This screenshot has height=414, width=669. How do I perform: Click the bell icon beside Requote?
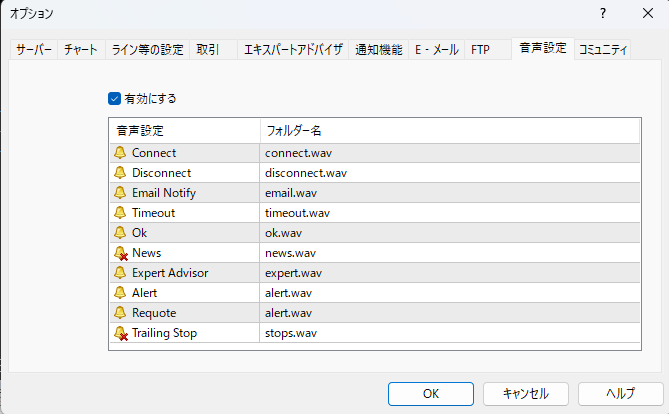[120, 313]
